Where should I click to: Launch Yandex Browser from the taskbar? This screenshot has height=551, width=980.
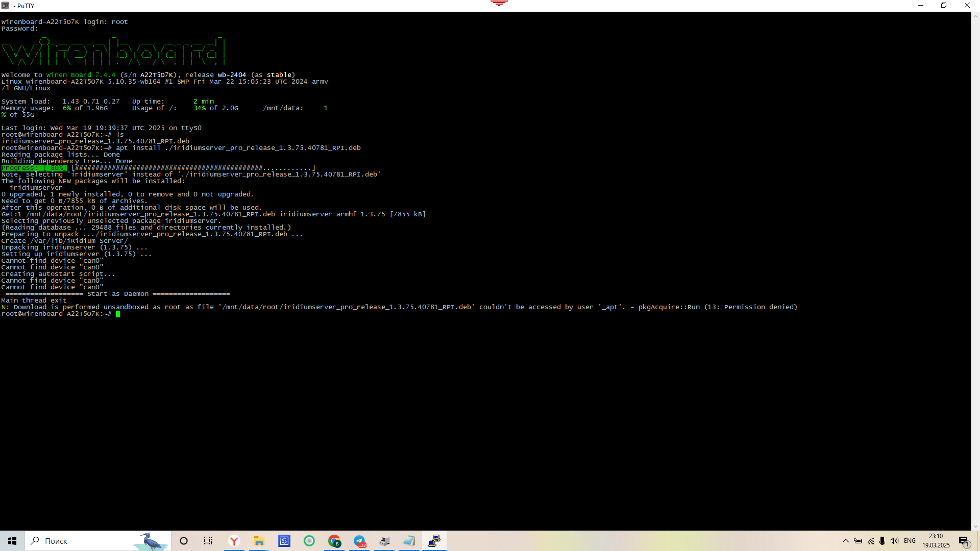pos(234,541)
